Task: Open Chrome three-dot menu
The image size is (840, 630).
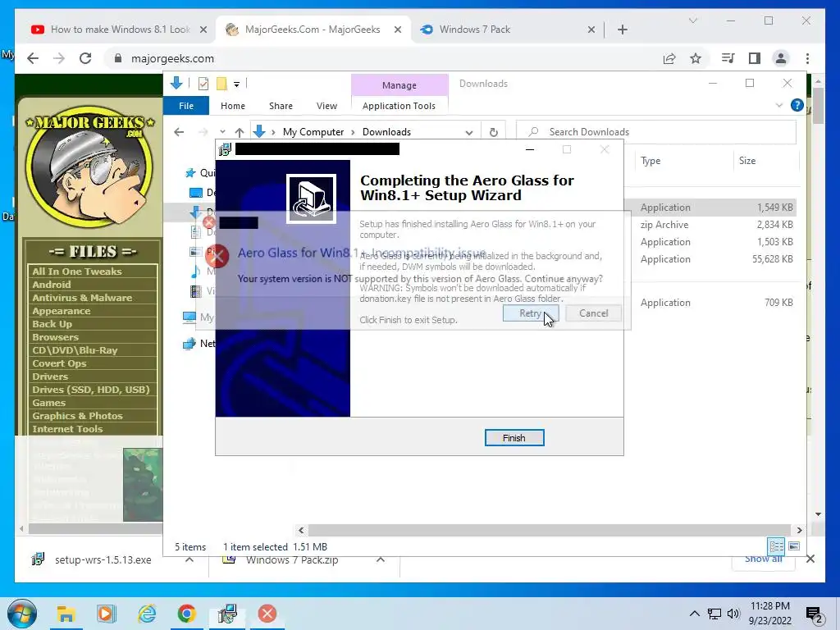Action: pos(807,58)
